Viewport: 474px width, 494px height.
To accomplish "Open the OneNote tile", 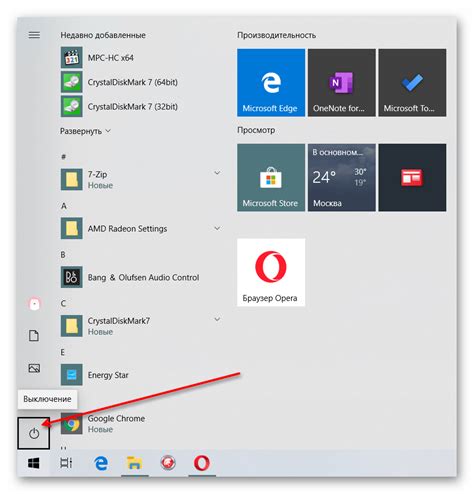I will coord(342,83).
